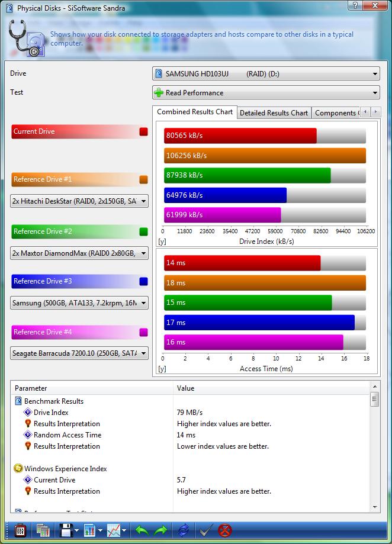Click the orange 106256 kB/s bar
Viewport: 392px width, 544px height.
265,156
